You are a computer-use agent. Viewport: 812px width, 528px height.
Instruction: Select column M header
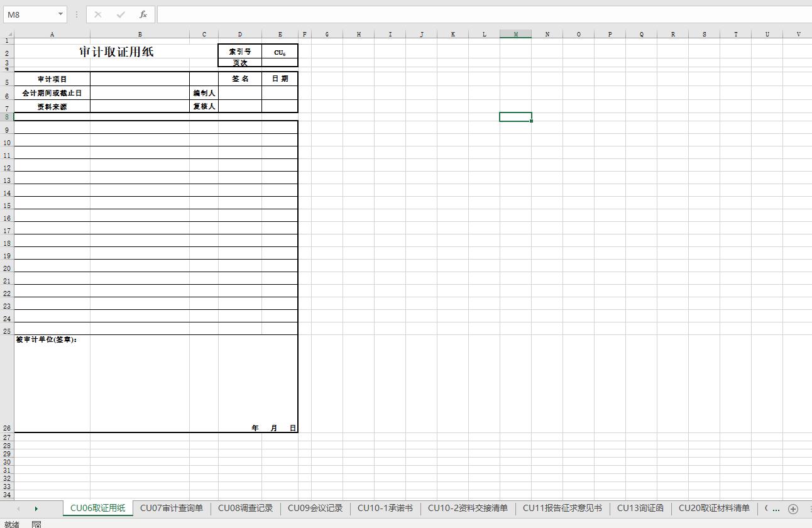[516, 34]
